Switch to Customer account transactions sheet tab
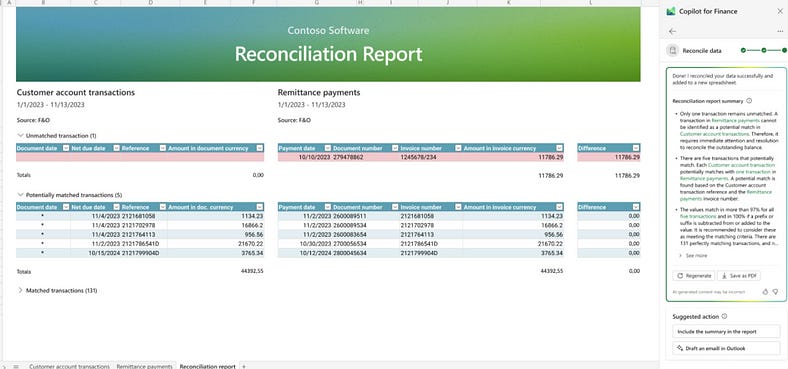 69,366
